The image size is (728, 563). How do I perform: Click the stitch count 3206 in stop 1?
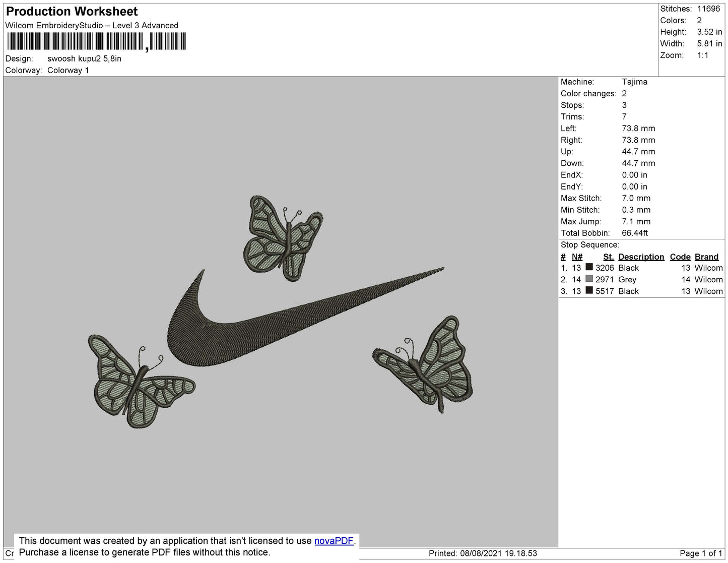tap(605, 268)
